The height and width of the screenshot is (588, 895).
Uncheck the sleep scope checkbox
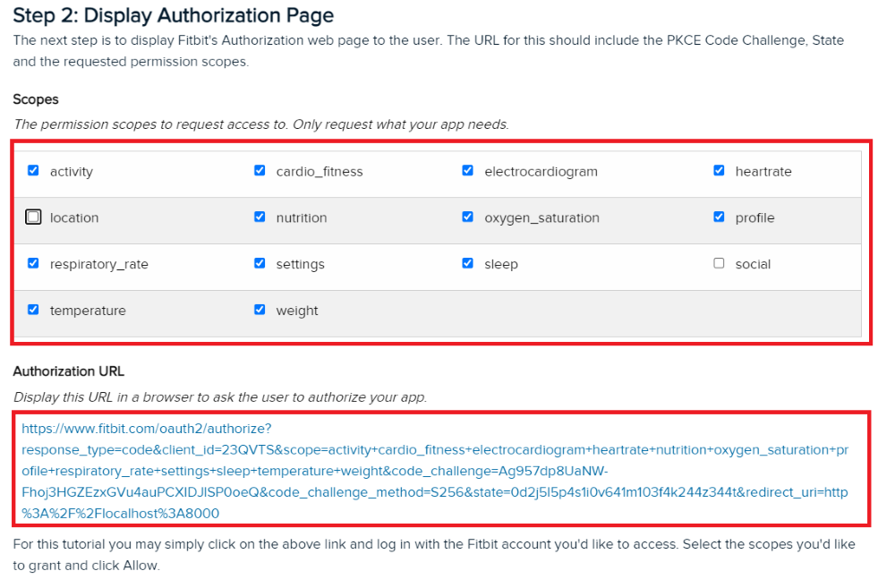(467, 263)
